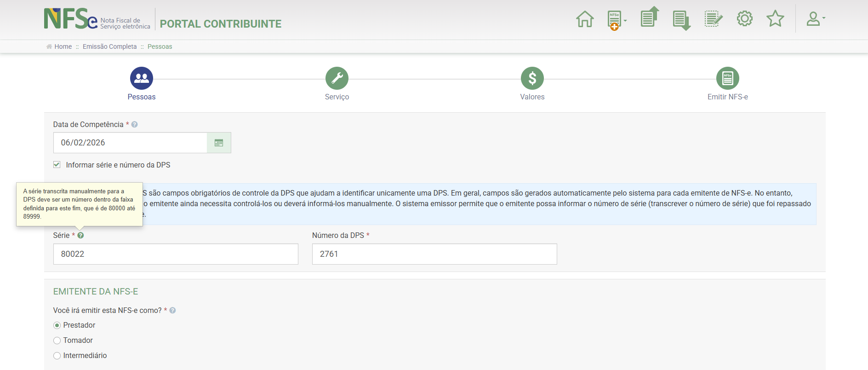
Task: Click the issued notes upload-arrow icon
Action: tap(649, 18)
